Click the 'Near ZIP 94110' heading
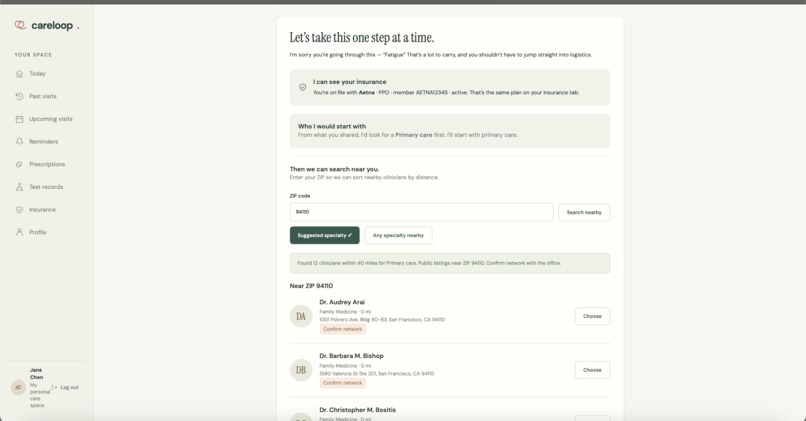806x421 pixels. (x=311, y=286)
